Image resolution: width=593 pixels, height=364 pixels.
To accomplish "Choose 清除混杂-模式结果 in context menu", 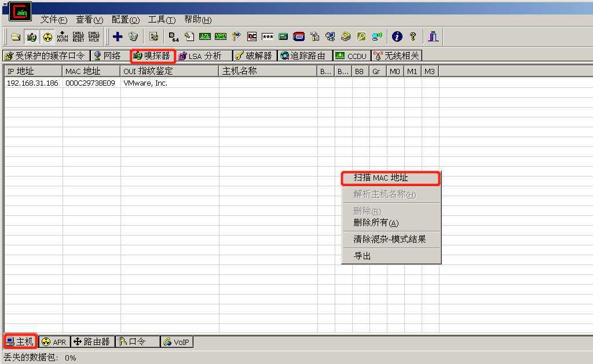I will [x=391, y=239].
